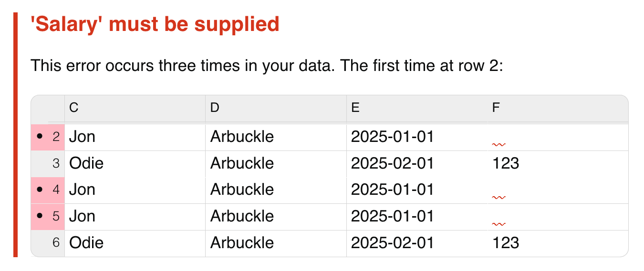
Task: Select column D header
Action: [x=276, y=108]
